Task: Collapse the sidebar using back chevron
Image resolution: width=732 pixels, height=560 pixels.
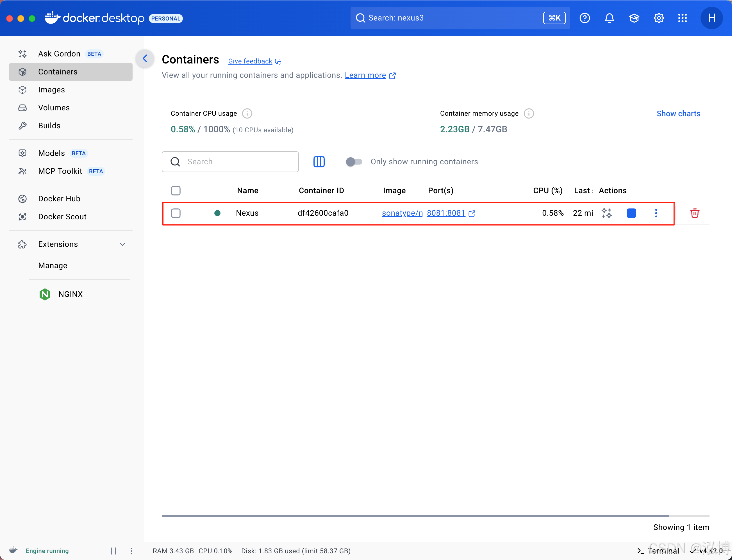Action: (x=145, y=59)
